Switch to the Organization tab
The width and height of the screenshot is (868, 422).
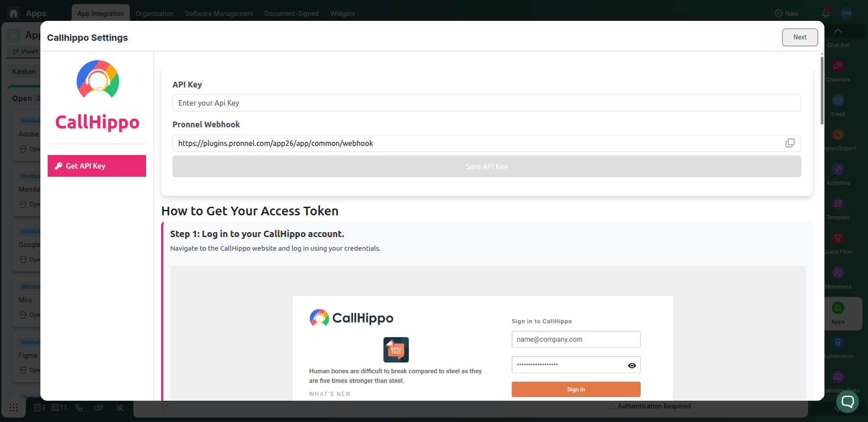[154, 14]
